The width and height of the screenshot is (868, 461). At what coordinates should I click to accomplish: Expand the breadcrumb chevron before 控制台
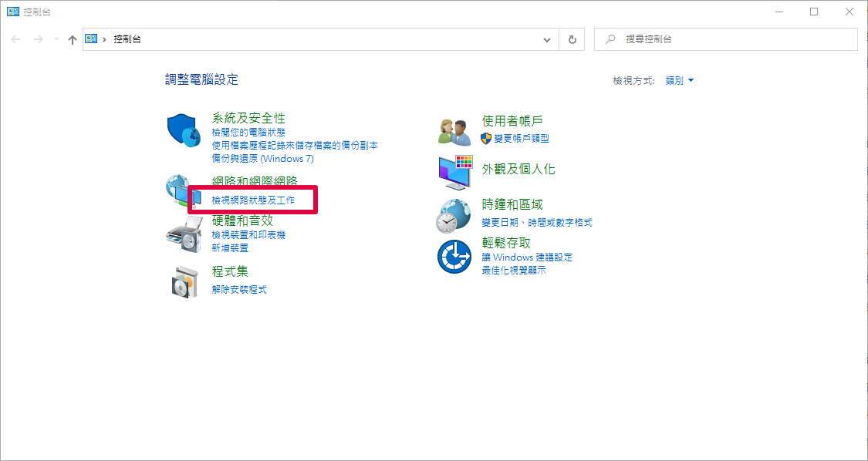tap(105, 40)
